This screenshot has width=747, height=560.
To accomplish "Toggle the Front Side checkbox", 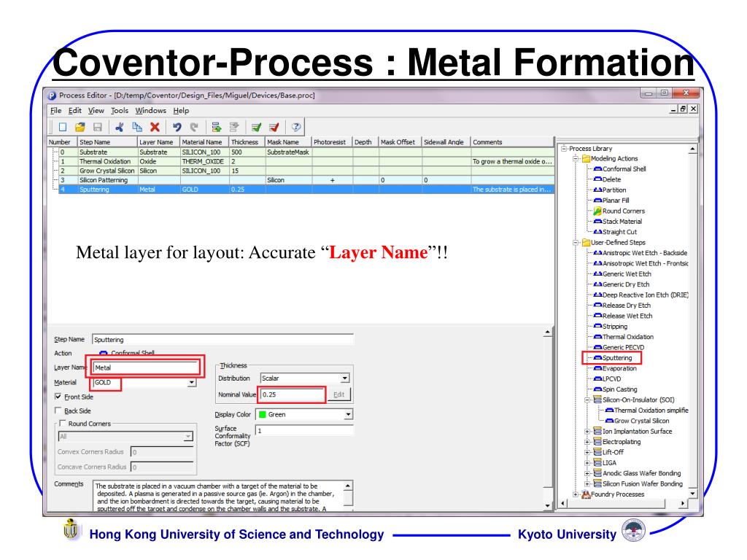I will click(58, 396).
